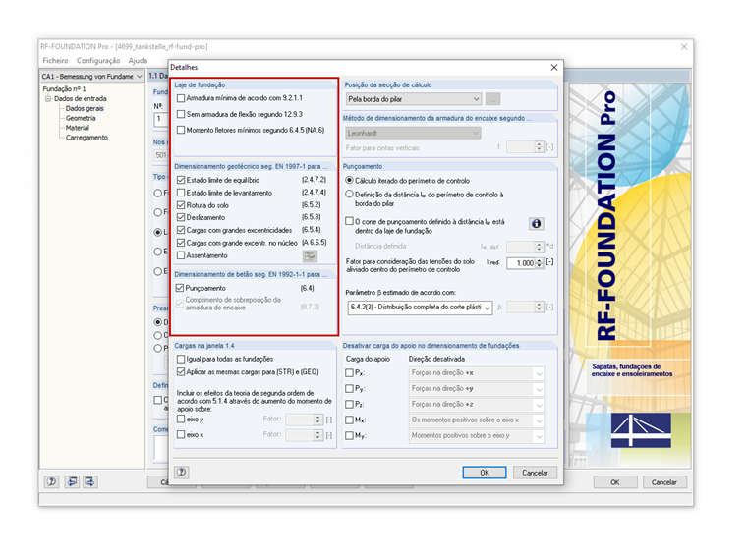This screenshot has width=747, height=560.
Task: Open the punching cone info icon
Action: coord(536,223)
